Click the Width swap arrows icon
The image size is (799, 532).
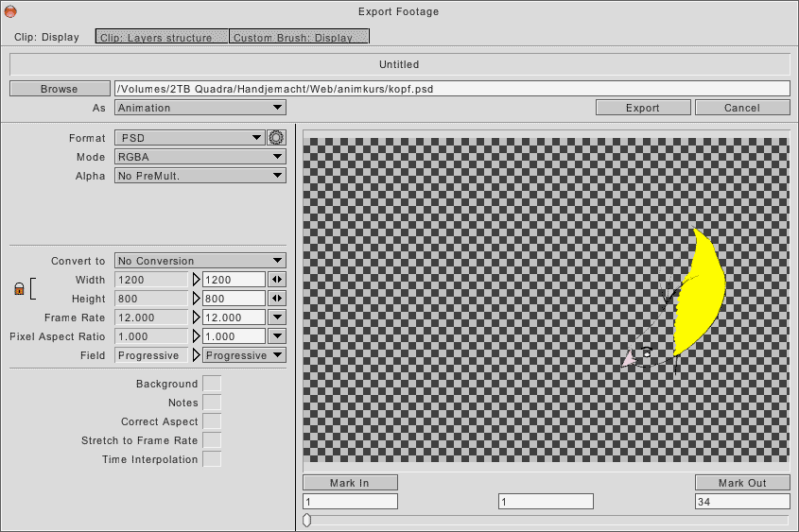pos(277,280)
